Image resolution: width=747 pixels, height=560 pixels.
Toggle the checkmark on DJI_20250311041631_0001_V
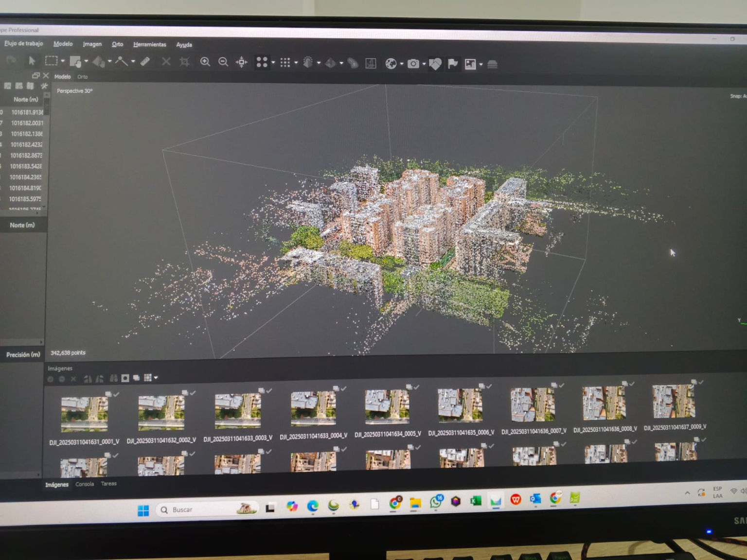pyautogui.click(x=116, y=395)
